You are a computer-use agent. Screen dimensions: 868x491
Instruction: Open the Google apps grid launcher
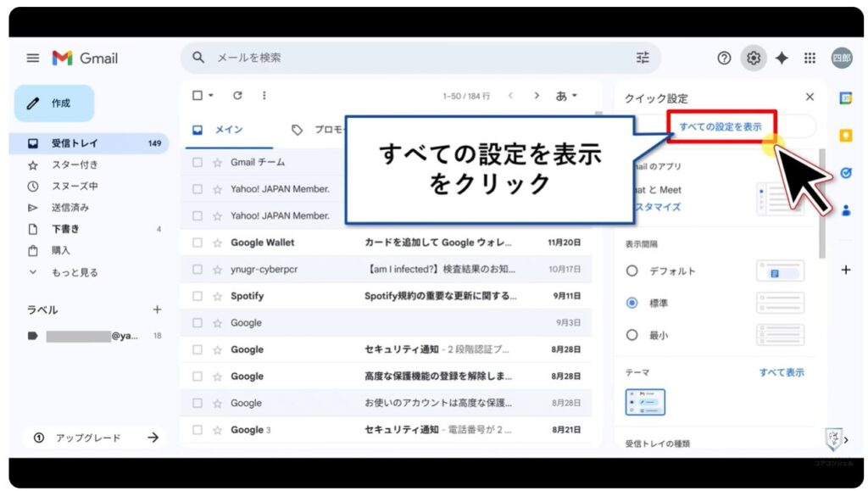coord(810,58)
